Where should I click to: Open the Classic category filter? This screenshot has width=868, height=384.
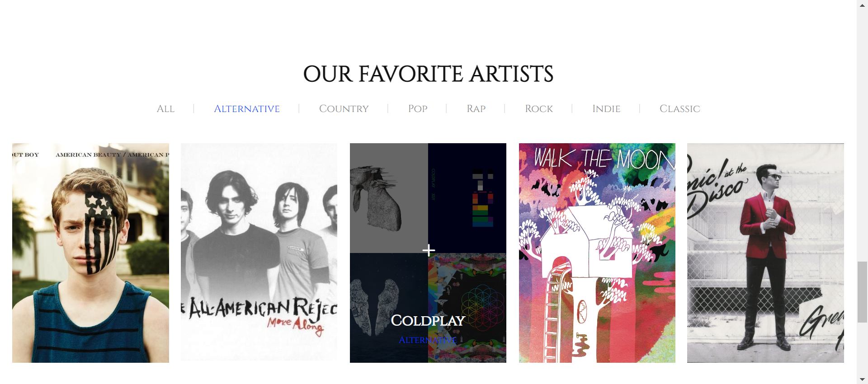[x=680, y=109]
